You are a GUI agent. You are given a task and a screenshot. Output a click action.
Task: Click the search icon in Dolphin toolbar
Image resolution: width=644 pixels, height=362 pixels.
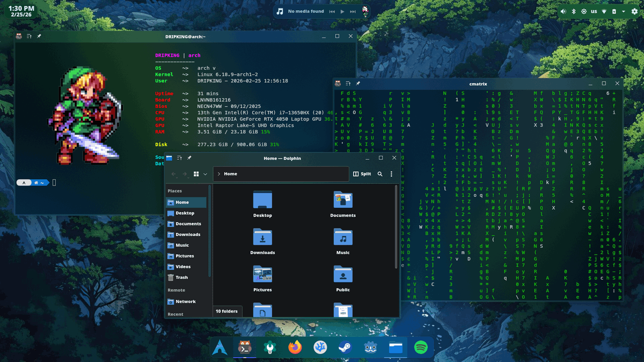tap(380, 174)
